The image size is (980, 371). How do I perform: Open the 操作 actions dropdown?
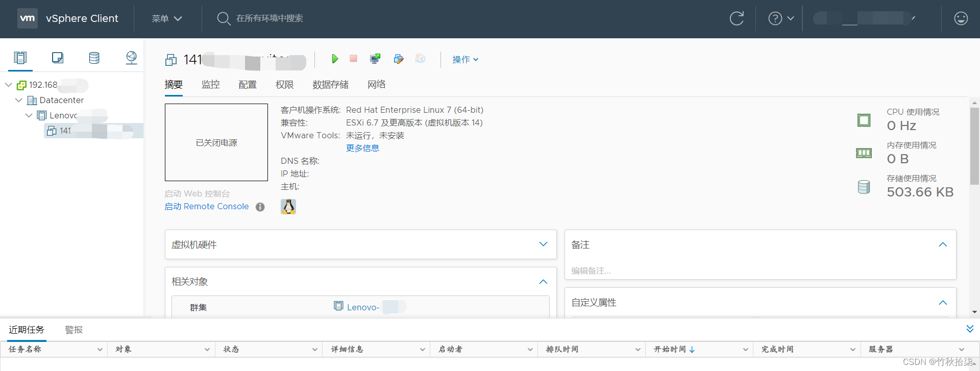coord(465,59)
